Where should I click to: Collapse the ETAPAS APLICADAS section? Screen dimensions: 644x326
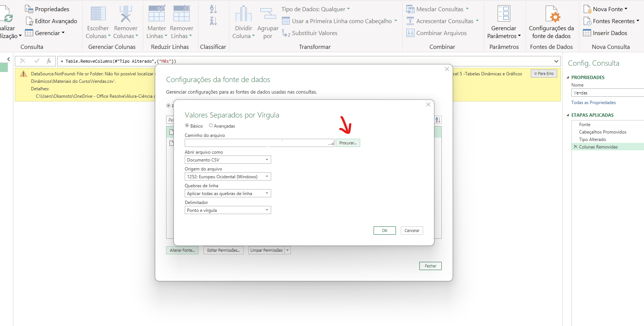pos(568,115)
